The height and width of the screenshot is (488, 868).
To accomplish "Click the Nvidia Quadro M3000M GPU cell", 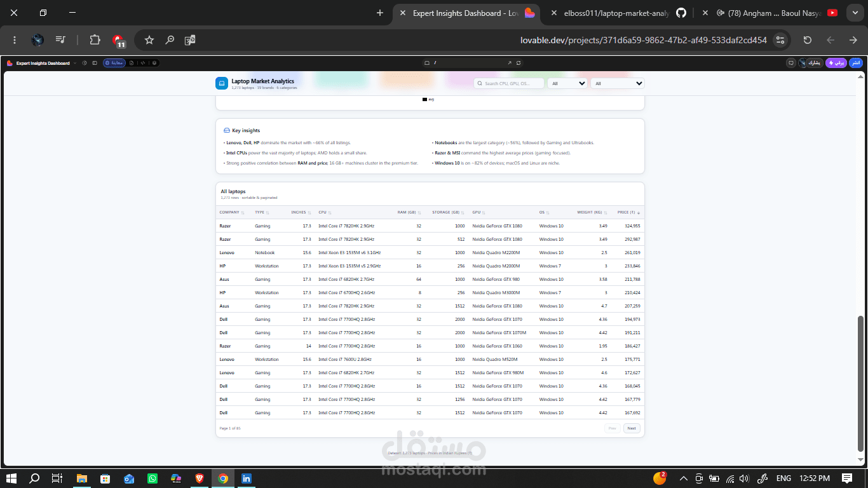I will (496, 293).
